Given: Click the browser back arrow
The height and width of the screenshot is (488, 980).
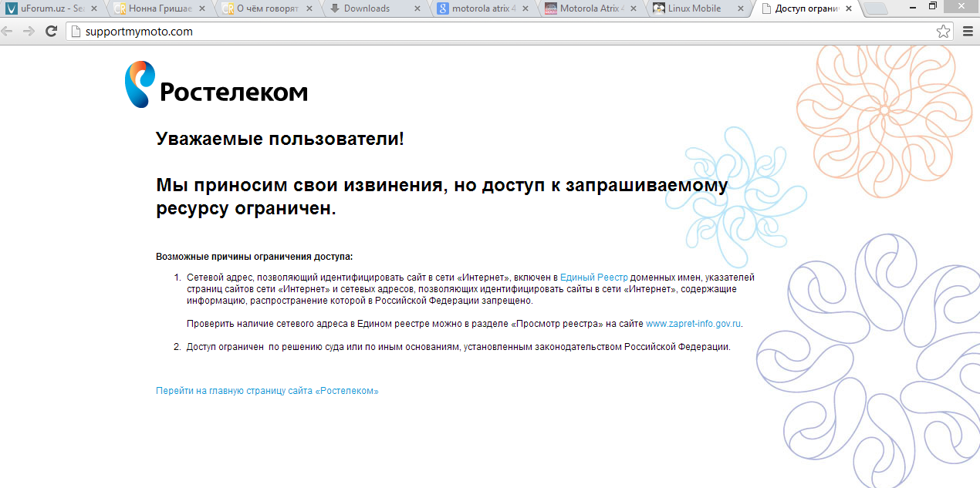Looking at the screenshot, I should (x=8, y=32).
